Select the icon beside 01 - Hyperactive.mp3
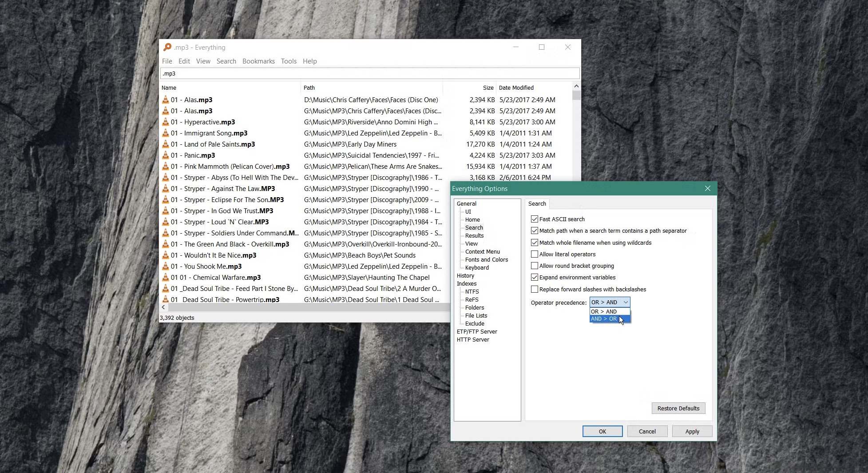Screen dimensions: 868x473 coord(165,122)
